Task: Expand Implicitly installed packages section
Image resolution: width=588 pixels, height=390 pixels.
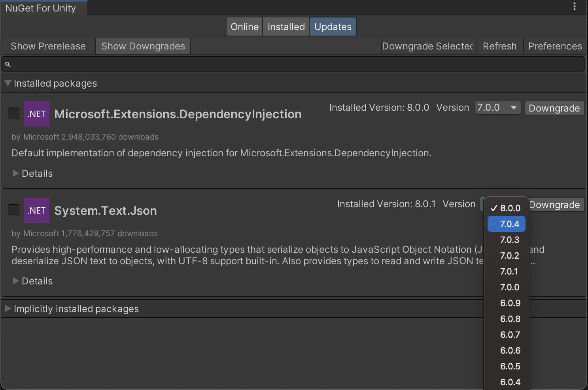Action: (8, 309)
